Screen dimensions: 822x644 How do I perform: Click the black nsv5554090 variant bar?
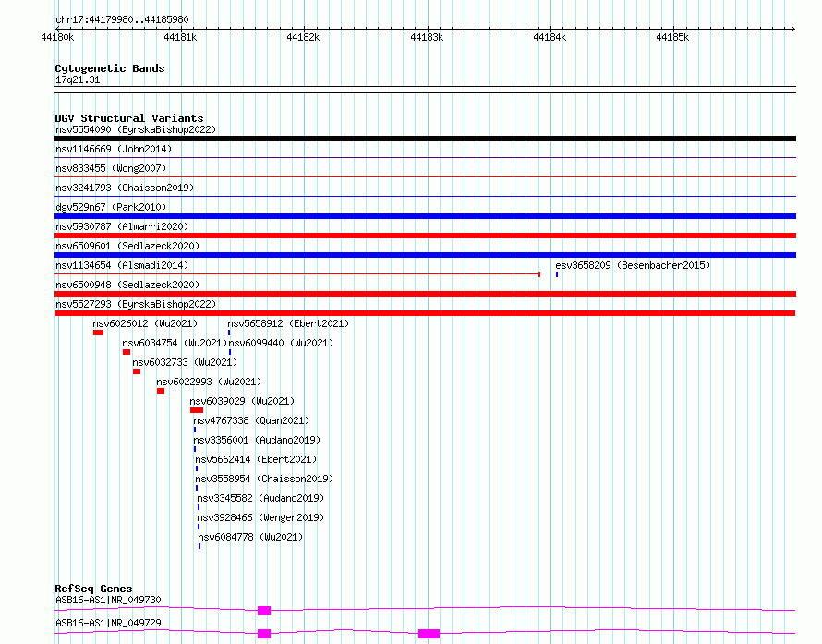(425, 139)
